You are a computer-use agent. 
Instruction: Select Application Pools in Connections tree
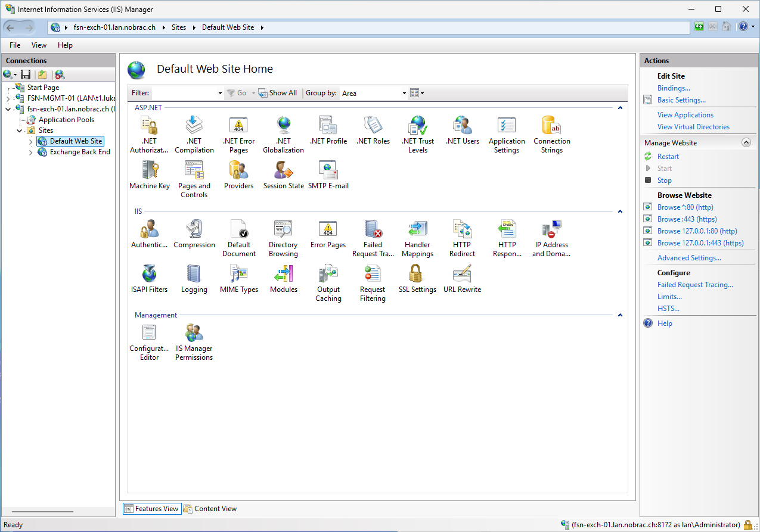pos(66,120)
